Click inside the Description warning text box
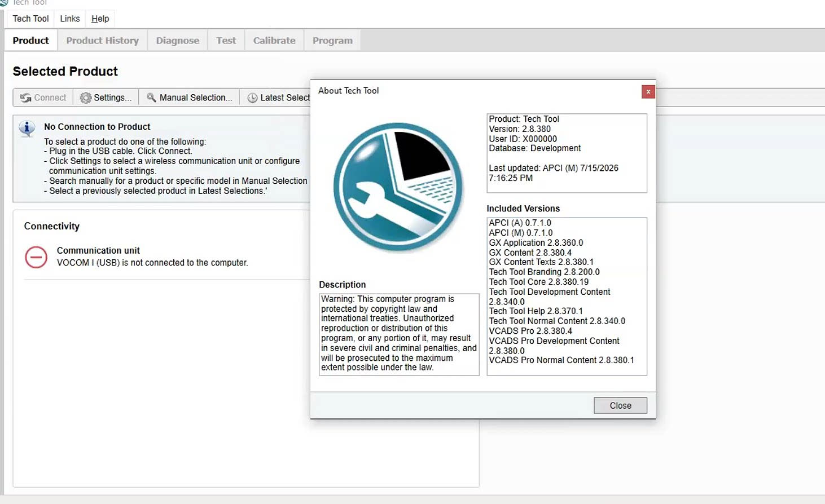825x504 pixels. [399, 334]
